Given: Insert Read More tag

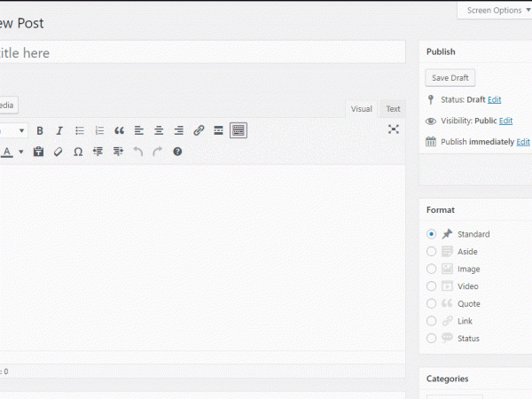Looking at the screenshot, I should click(x=218, y=130).
